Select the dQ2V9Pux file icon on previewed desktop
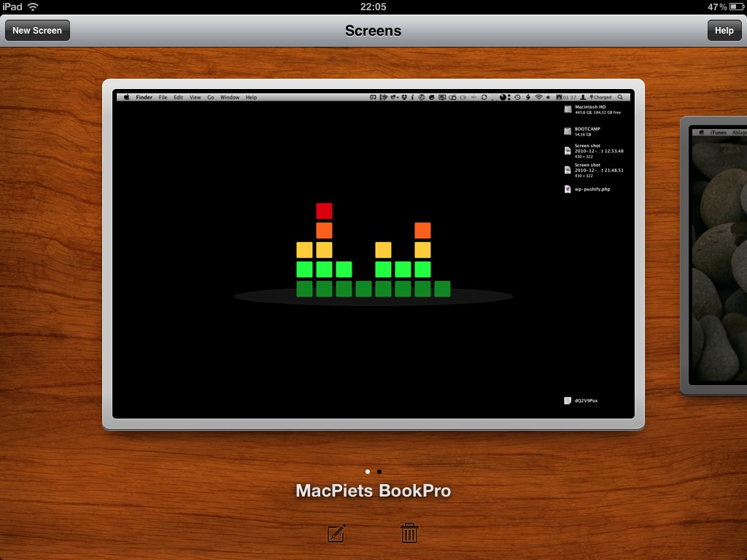This screenshot has width=747, height=560. 568,400
